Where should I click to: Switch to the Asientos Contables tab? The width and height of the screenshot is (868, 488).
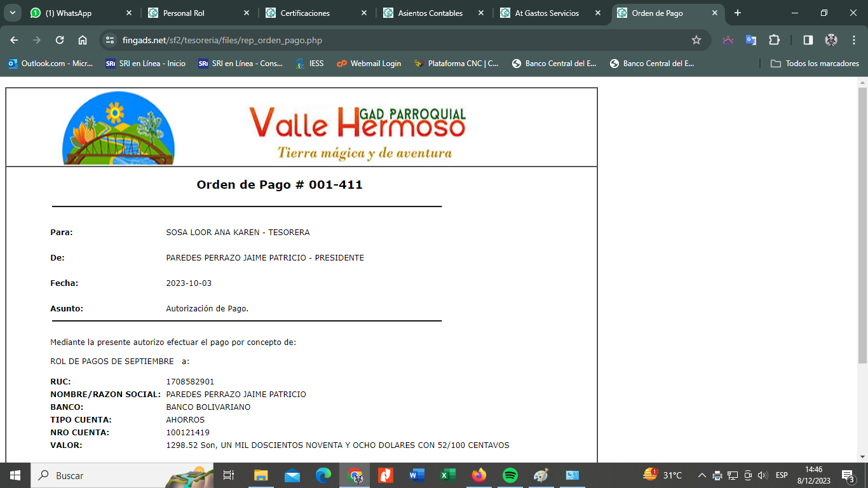[430, 13]
